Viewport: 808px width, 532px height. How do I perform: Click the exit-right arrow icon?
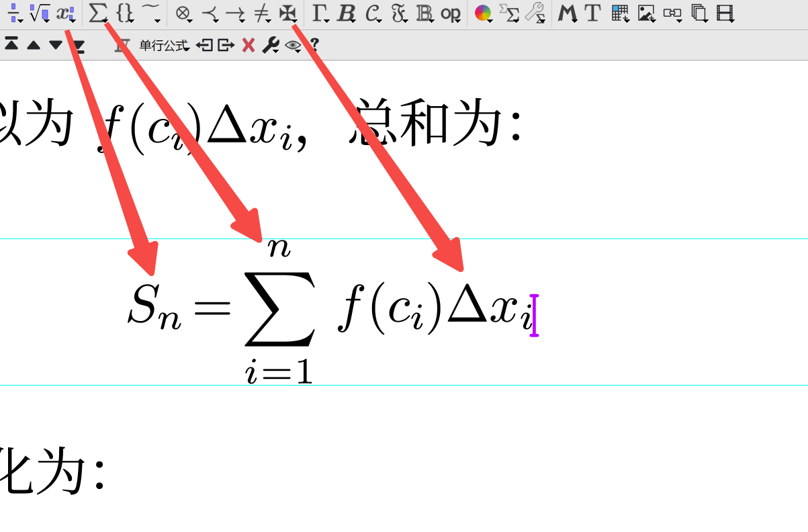[226, 45]
